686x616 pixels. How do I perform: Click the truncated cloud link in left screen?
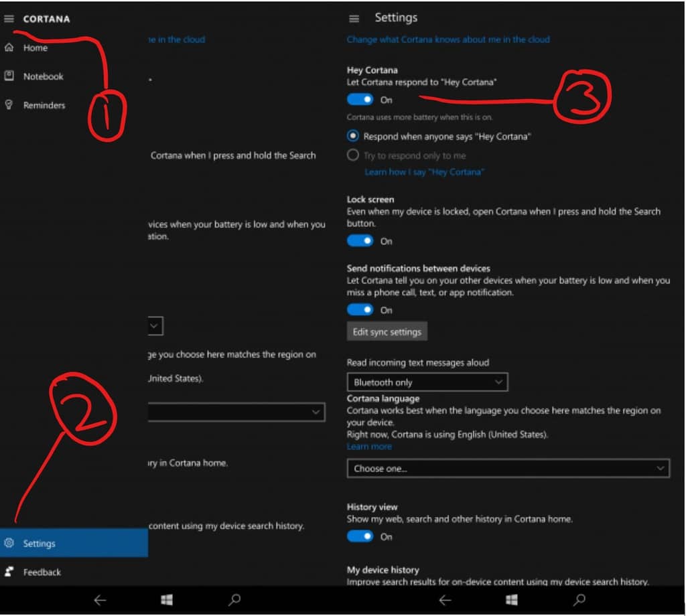click(x=177, y=40)
